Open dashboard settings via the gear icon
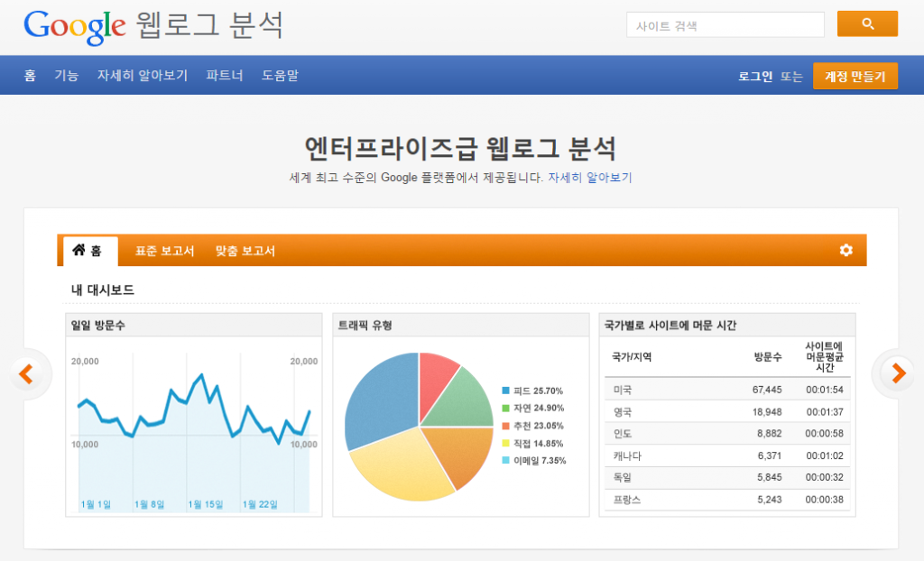 pos(845,250)
